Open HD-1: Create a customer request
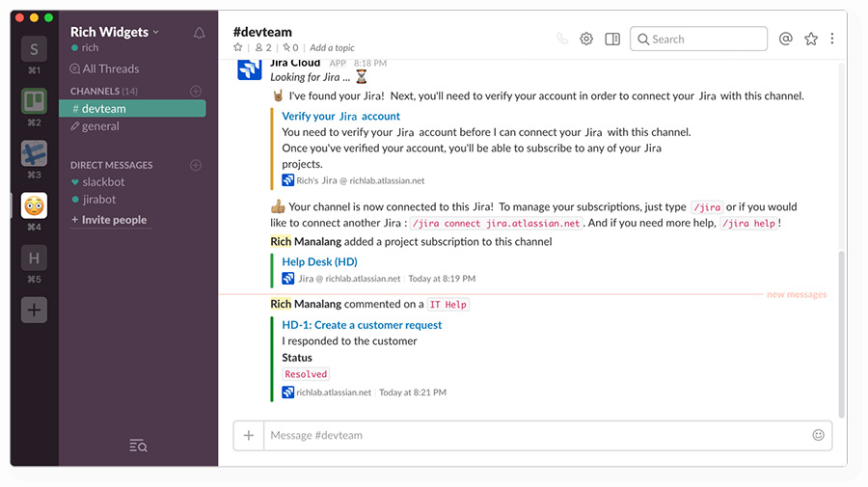 362,325
